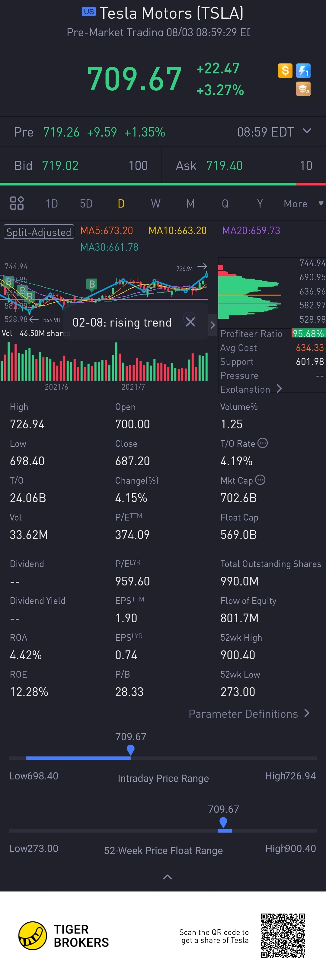The image size is (326, 980).
Task: Tap the volume bar chart
Action: point(104,361)
